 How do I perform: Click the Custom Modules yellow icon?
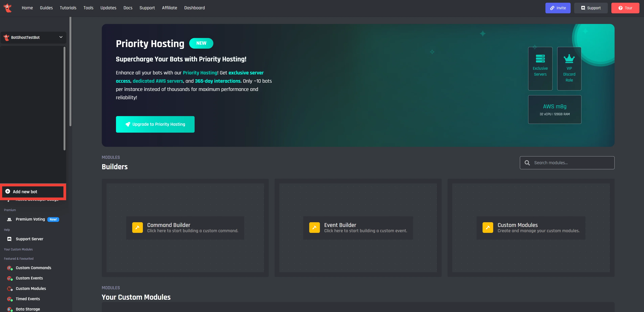pyautogui.click(x=487, y=227)
